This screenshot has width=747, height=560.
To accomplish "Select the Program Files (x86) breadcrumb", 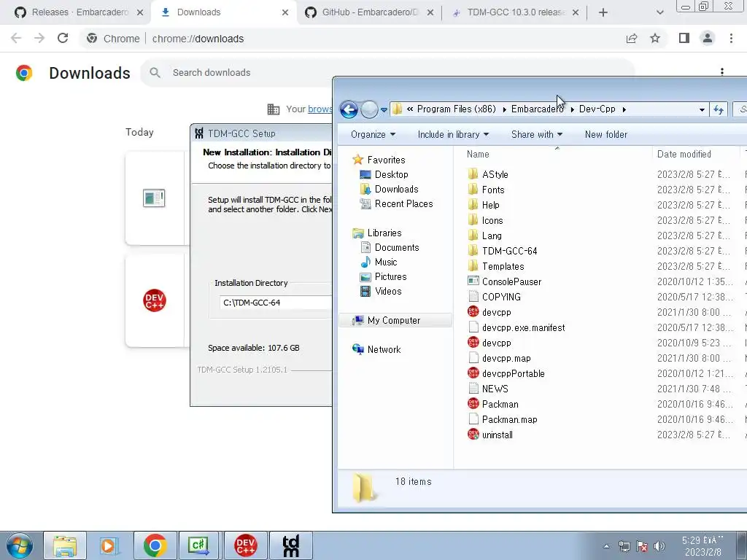I will (457, 109).
